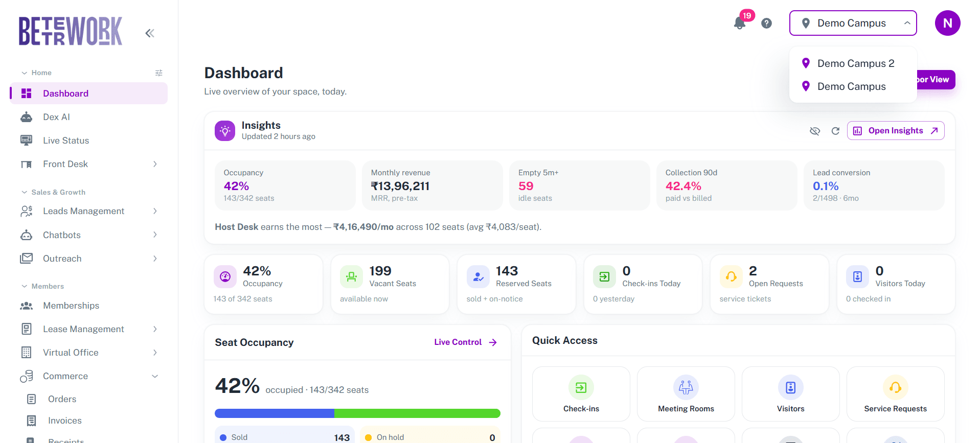Expand Chatbots submenu chevron
The height and width of the screenshot is (443, 980).
155,235
